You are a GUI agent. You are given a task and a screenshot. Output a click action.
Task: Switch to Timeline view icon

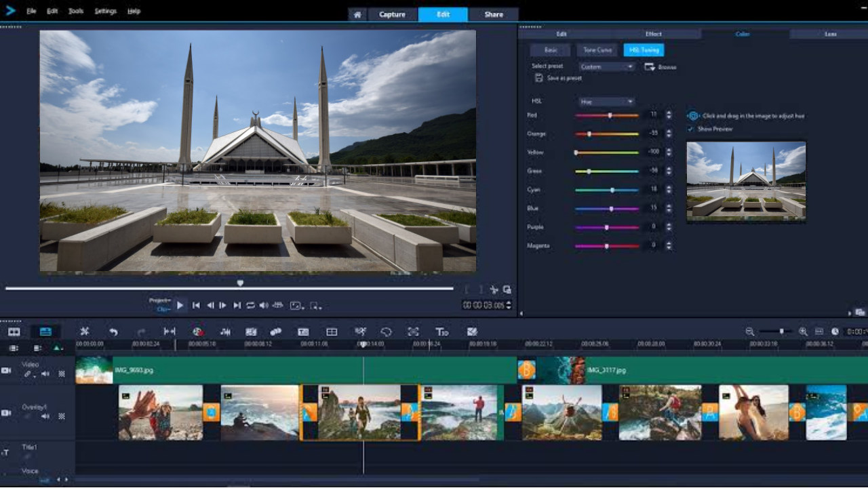click(45, 331)
